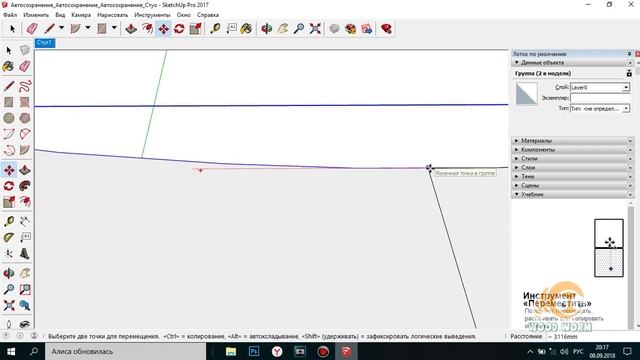Image resolution: width=640 pixels, height=360 pixels.
Task: Select the Offset tool in top toolbar
Action: click(x=147, y=29)
